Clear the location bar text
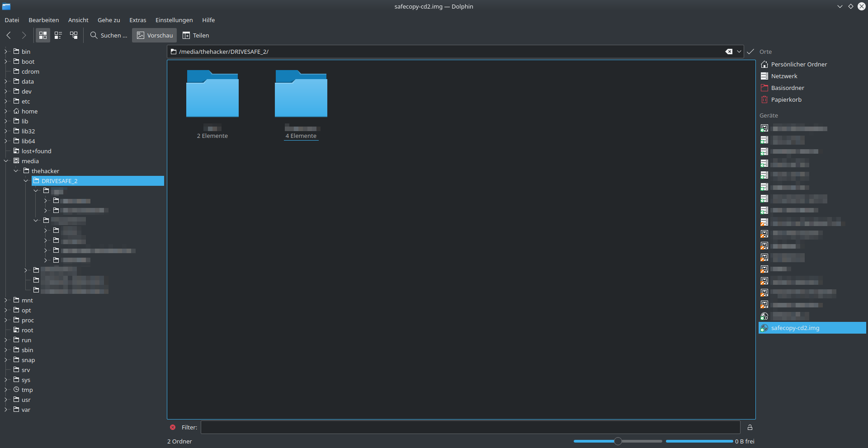868x448 pixels. pos(729,52)
